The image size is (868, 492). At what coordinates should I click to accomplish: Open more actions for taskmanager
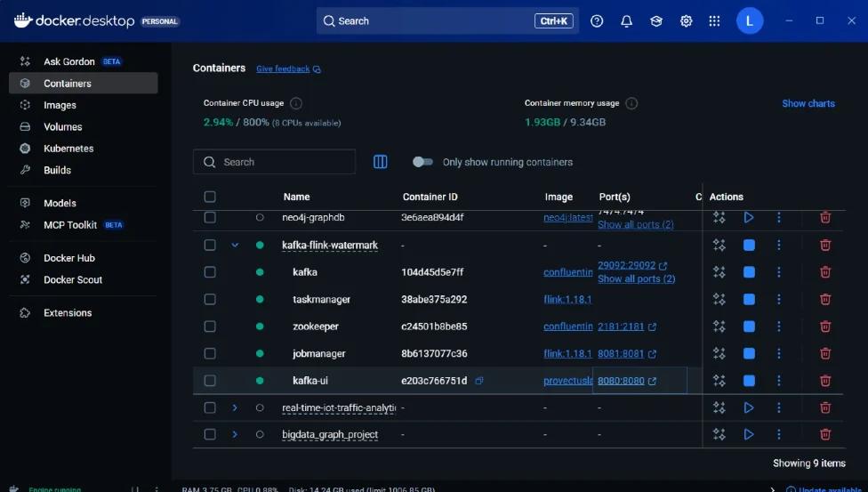point(779,299)
